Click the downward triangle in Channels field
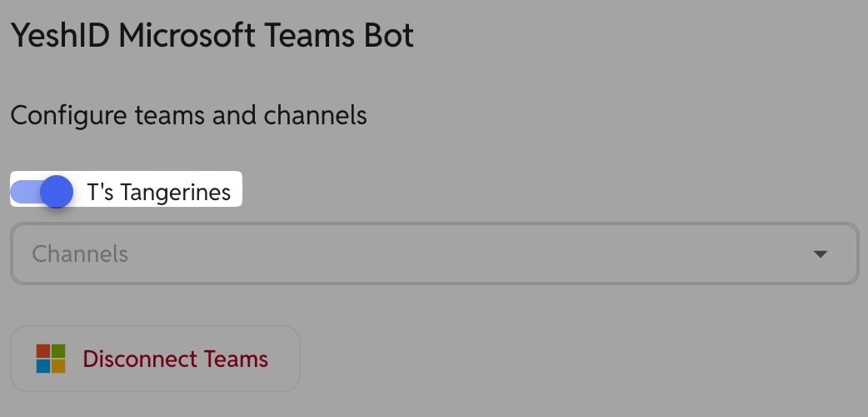Viewport: 868px width, 417px height. point(820,254)
